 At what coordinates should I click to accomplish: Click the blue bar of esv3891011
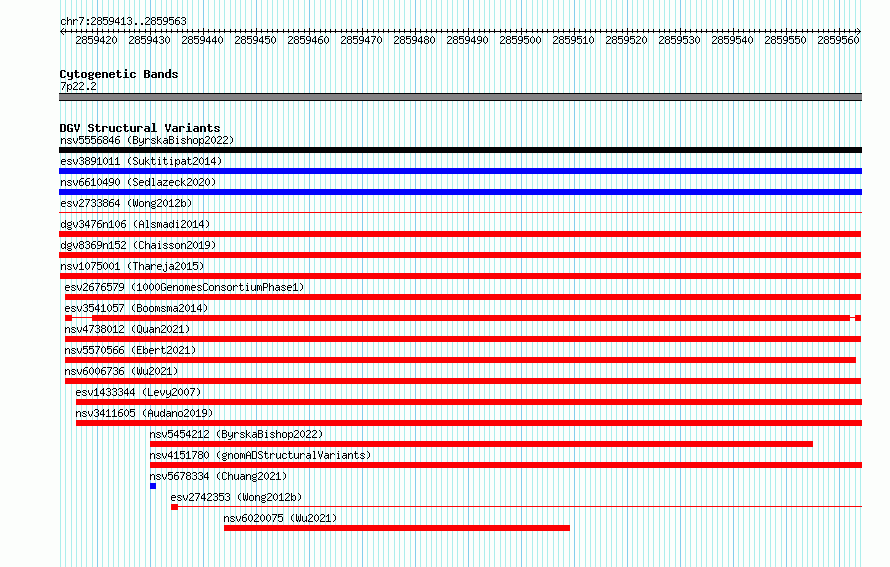coord(460,171)
